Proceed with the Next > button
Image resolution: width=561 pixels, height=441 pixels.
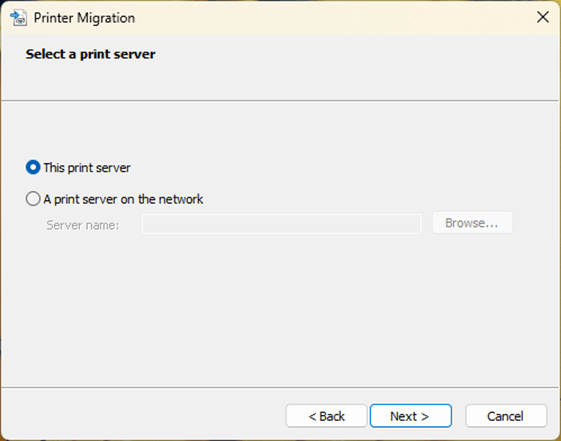[x=411, y=416]
